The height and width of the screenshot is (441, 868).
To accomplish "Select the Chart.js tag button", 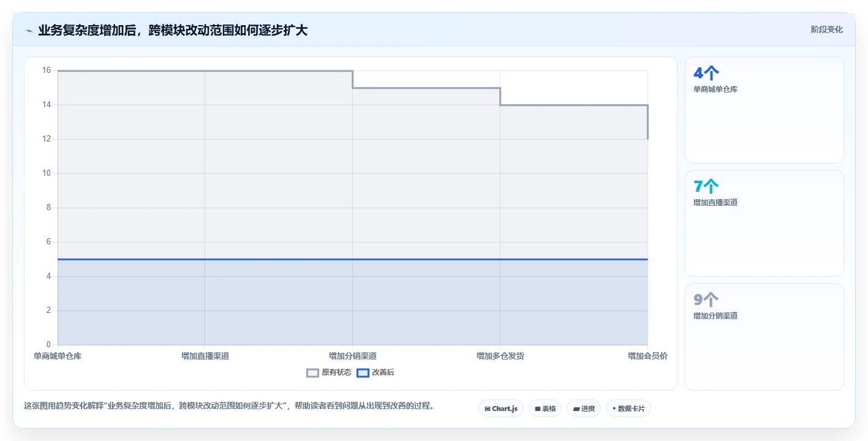I will [500, 409].
